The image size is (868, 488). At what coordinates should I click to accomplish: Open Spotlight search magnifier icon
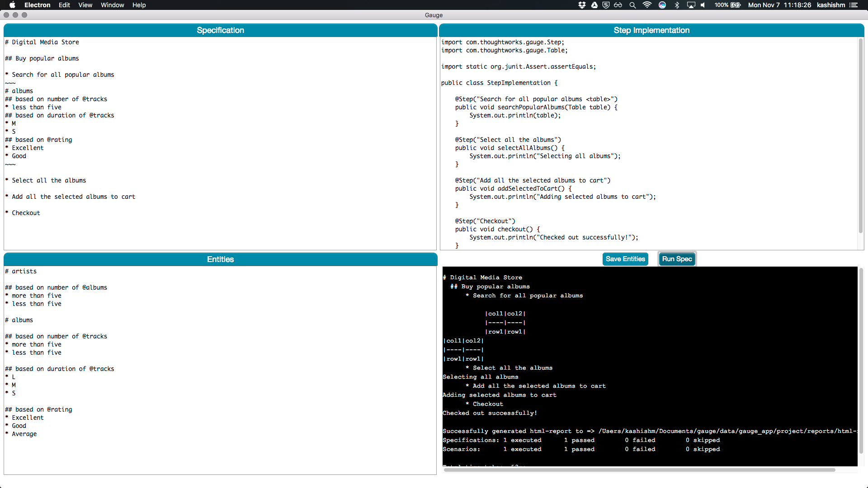point(632,5)
